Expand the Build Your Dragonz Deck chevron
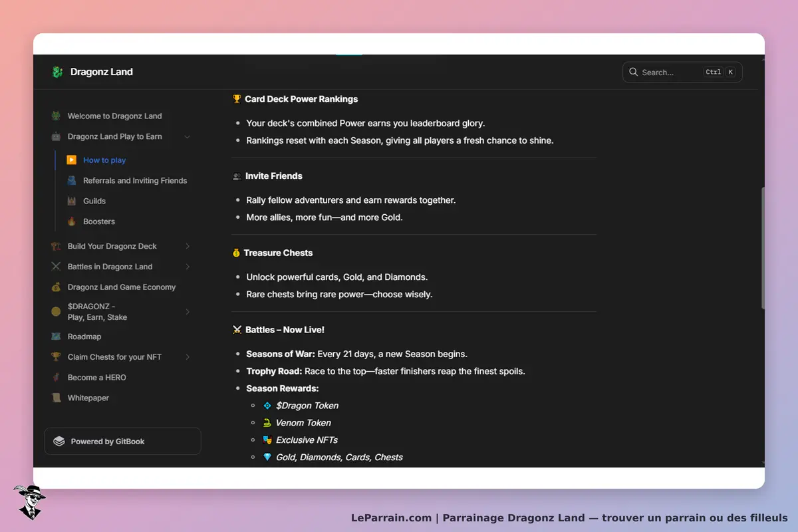The height and width of the screenshot is (532, 798). pos(188,246)
